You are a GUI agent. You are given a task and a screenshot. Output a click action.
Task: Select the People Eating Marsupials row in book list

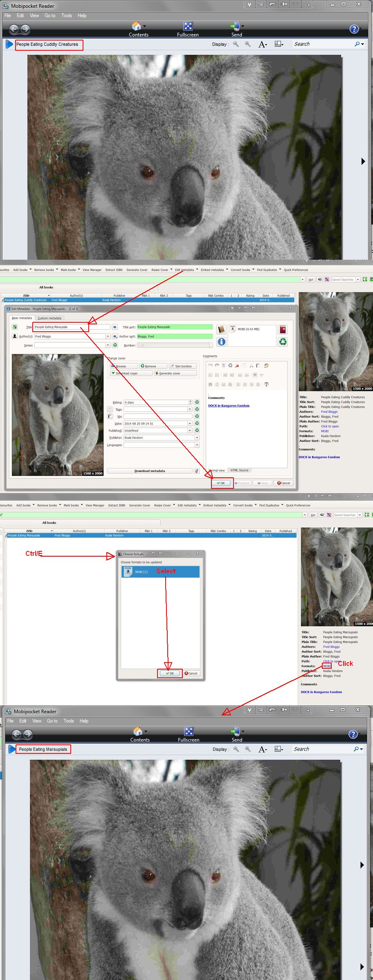[151, 535]
